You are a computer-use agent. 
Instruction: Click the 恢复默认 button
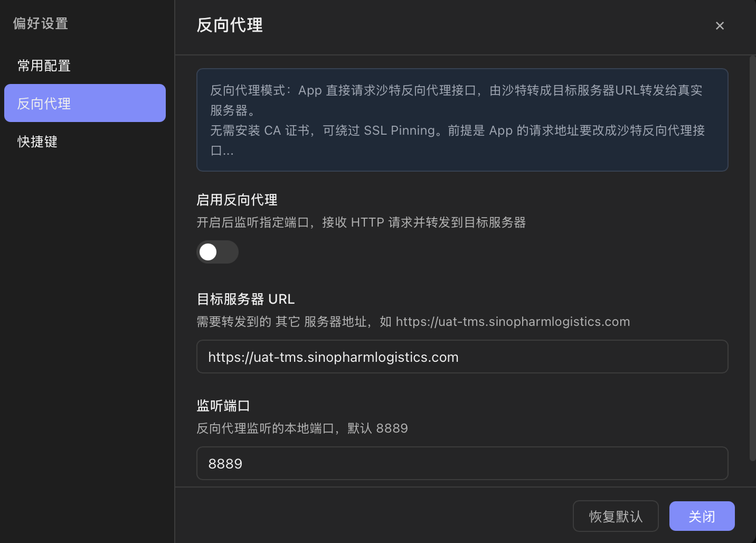616,516
